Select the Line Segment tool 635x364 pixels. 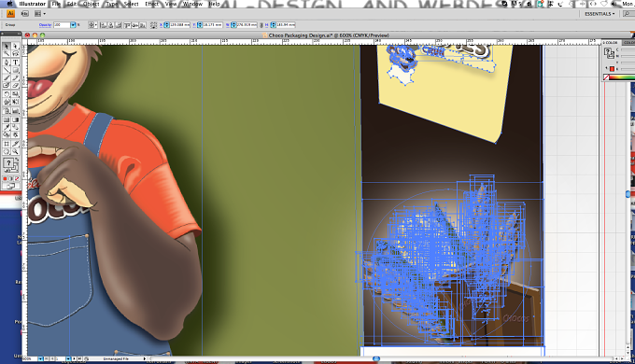click(7, 70)
